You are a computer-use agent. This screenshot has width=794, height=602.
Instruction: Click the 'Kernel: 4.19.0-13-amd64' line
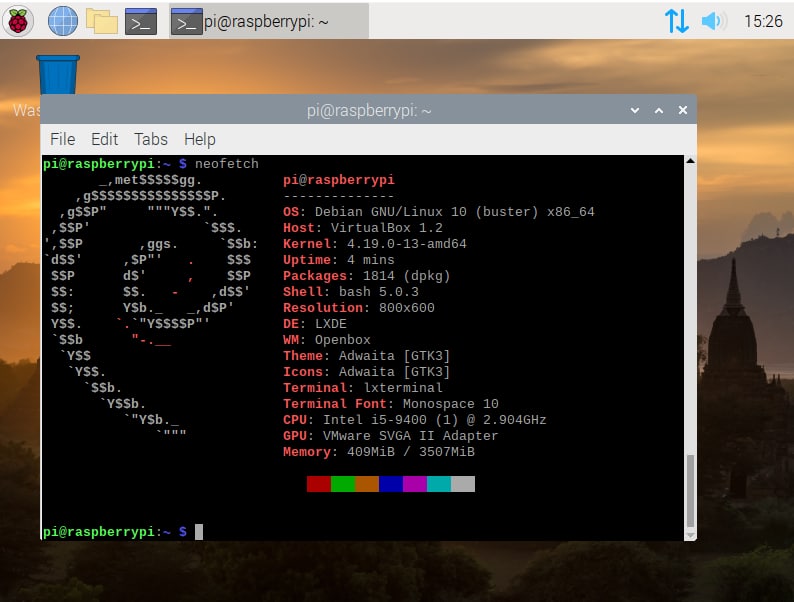375,244
